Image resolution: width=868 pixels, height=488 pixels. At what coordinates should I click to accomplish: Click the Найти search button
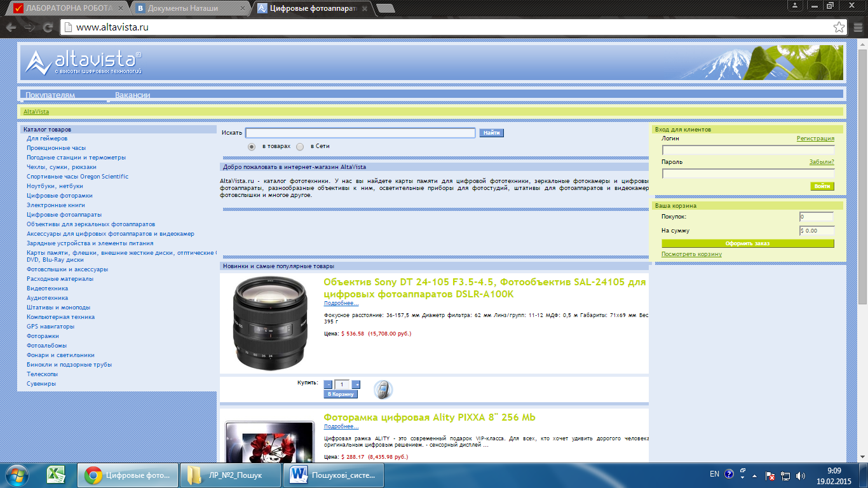click(x=491, y=133)
